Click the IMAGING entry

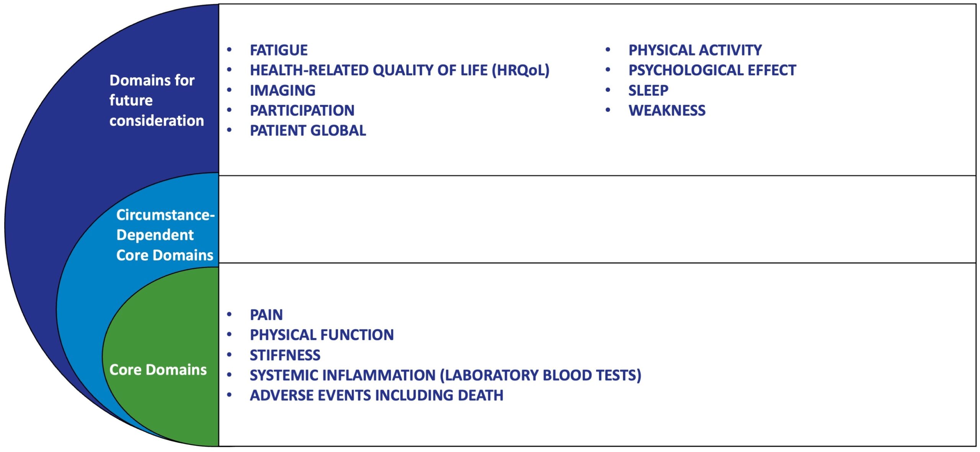coord(283,91)
